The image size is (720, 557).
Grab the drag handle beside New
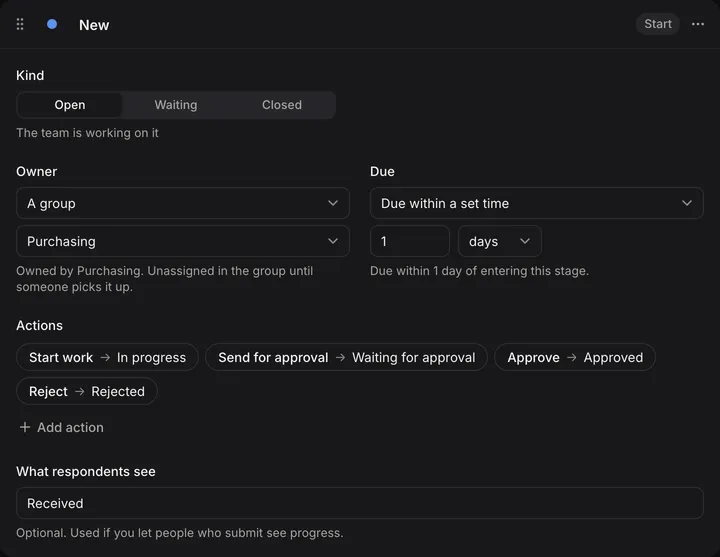pos(20,24)
